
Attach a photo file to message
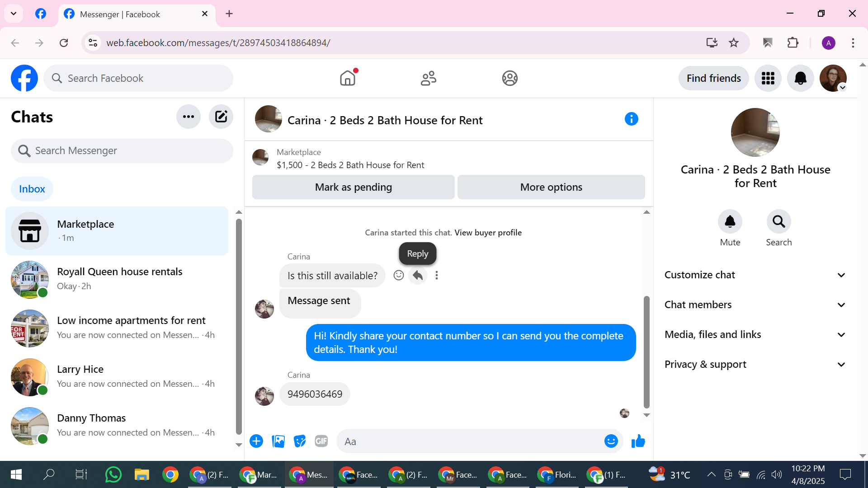tap(278, 441)
